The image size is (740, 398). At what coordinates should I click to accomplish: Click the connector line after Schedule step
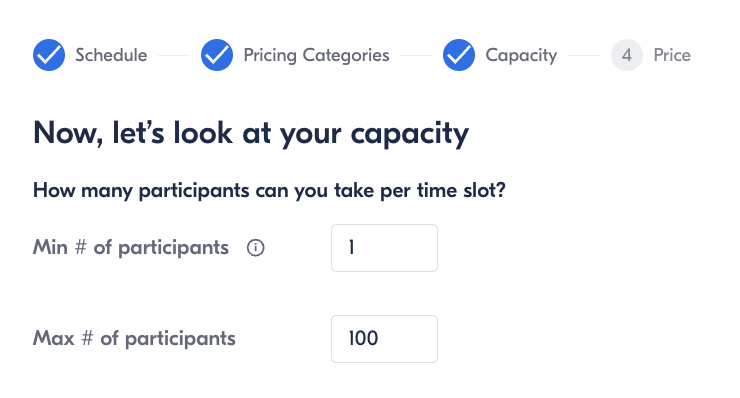pos(174,55)
